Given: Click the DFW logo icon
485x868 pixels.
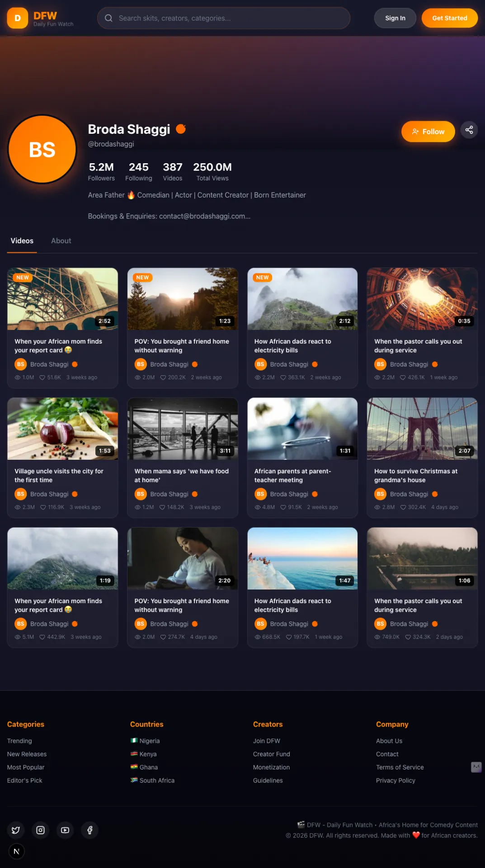Looking at the screenshot, I should click(17, 18).
